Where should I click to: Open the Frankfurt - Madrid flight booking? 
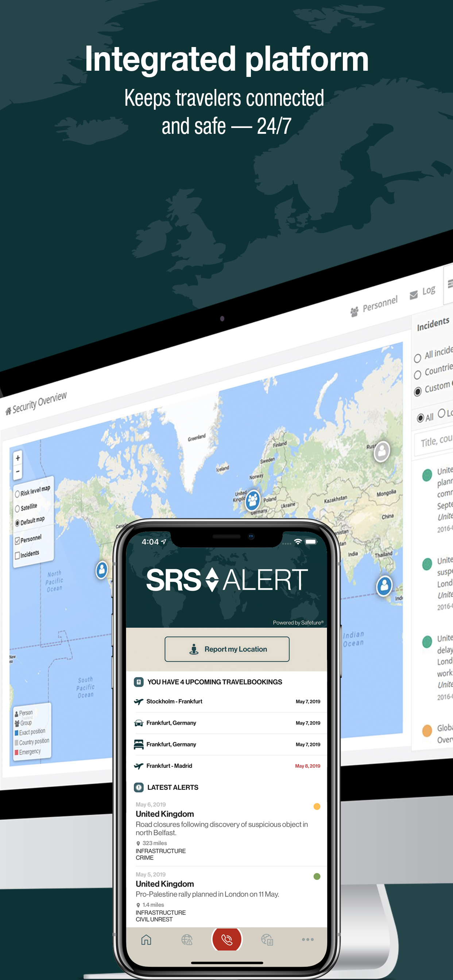tap(227, 765)
